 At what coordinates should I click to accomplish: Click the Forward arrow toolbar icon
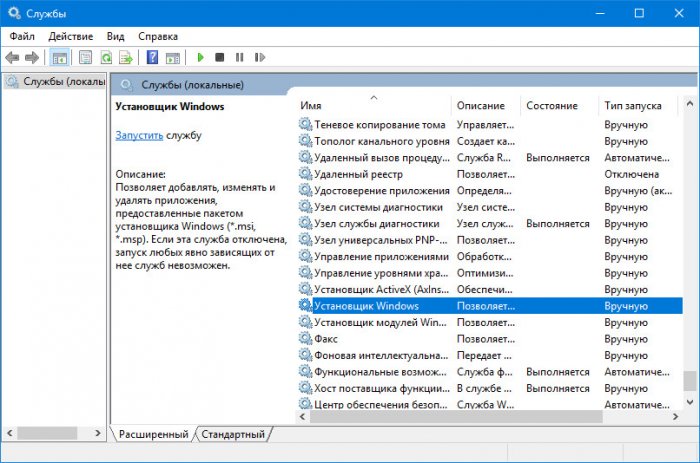click(x=32, y=57)
